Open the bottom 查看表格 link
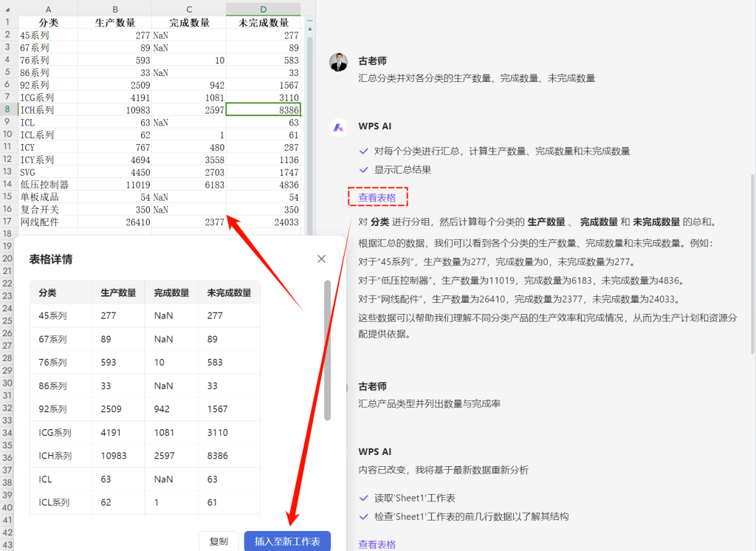 (x=377, y=544)
